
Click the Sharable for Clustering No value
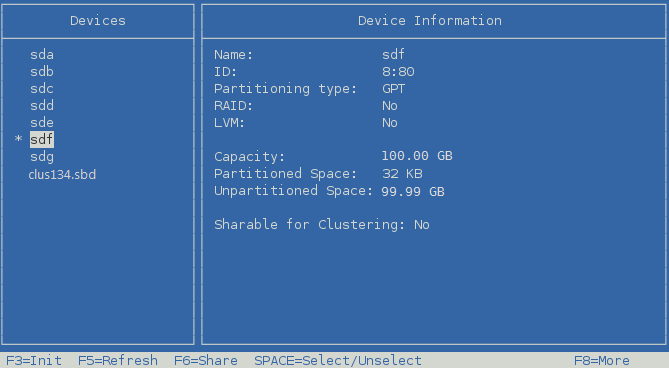422,225
